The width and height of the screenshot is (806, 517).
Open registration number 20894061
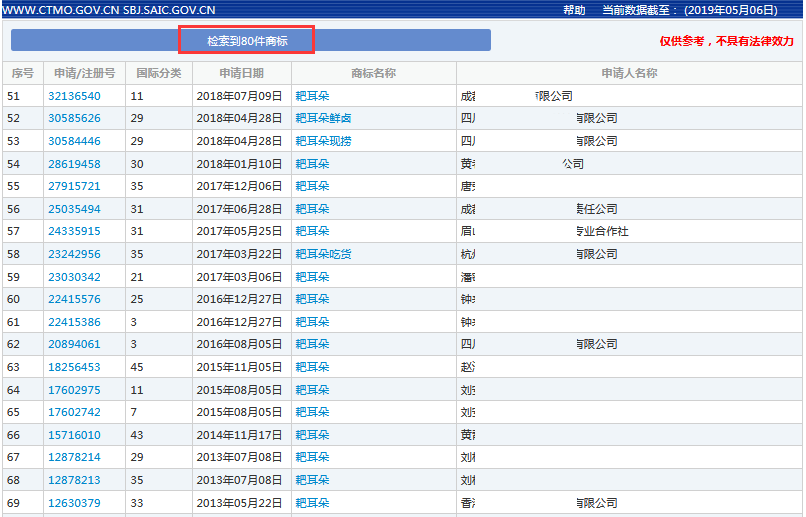75,344
